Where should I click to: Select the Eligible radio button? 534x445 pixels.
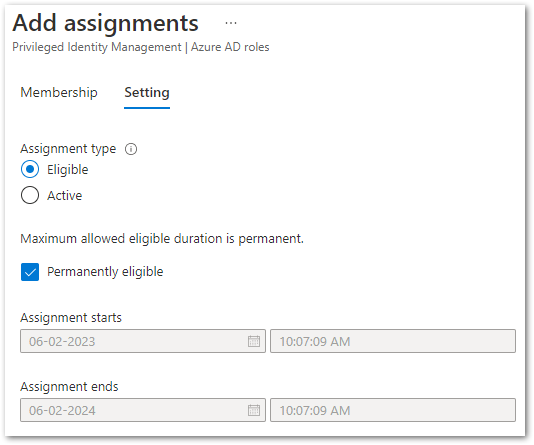coord(30,169)
